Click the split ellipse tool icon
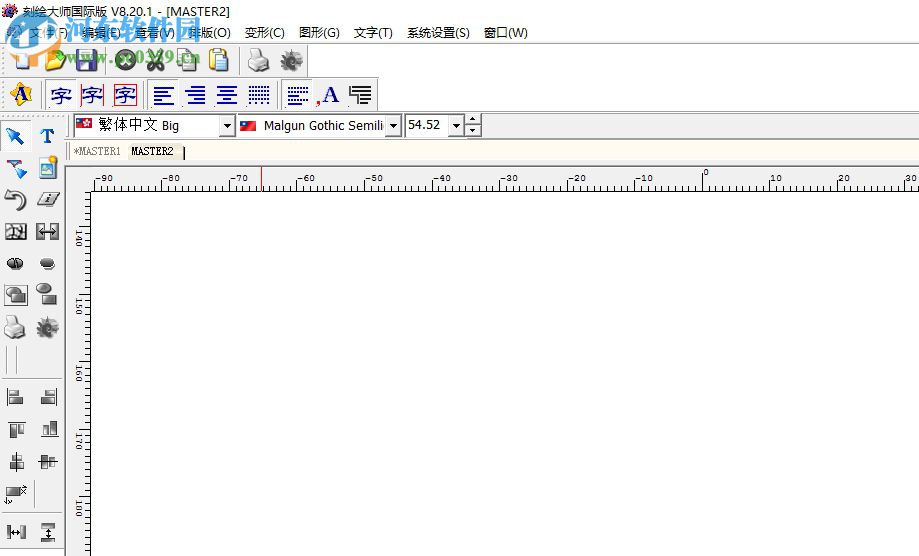 [15, 264]
